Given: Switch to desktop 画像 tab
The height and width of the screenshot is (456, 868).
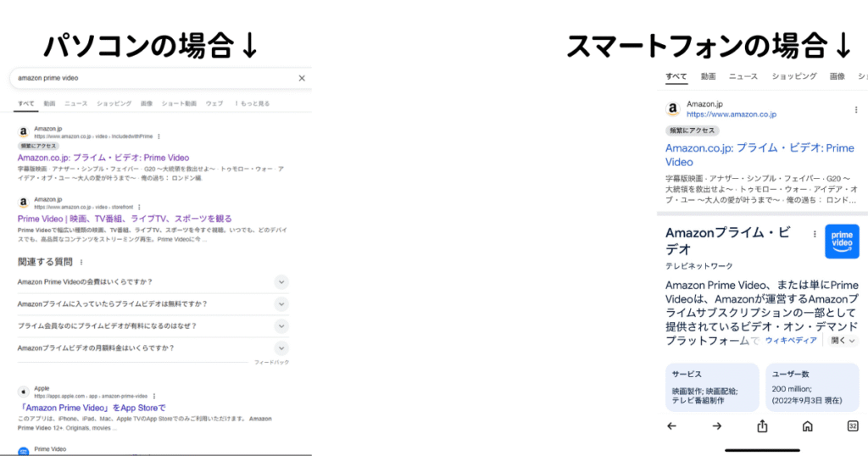Looking at the screenshot, I should (146, 103).
